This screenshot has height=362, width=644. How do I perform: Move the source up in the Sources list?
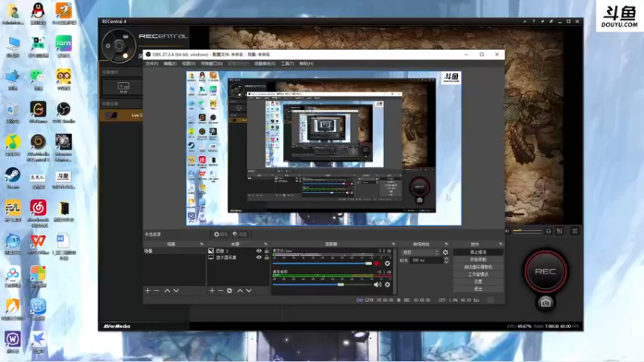(x=240, y=290)
